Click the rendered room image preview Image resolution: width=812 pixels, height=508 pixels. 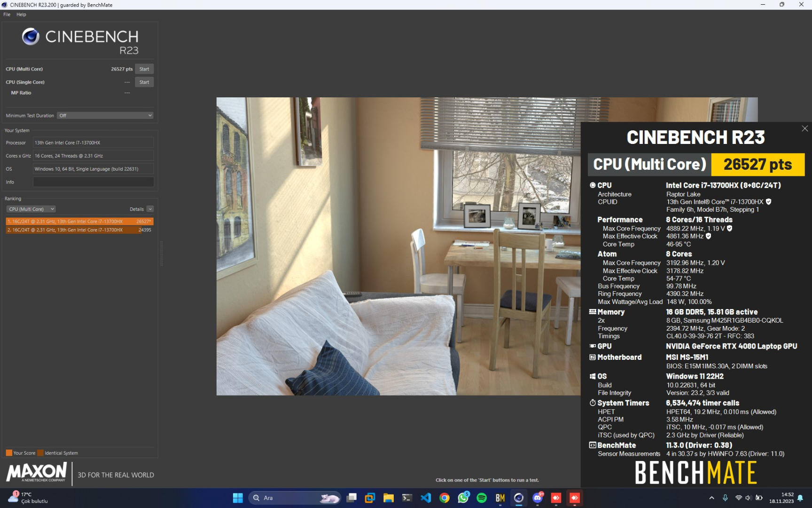point(398,246)
